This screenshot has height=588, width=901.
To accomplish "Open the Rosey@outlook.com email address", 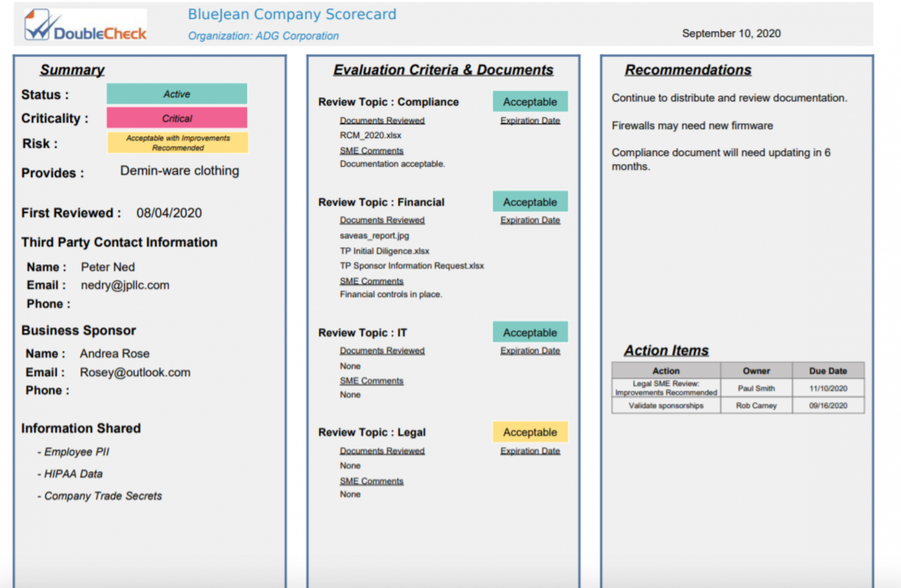I will tap(135, 372).
